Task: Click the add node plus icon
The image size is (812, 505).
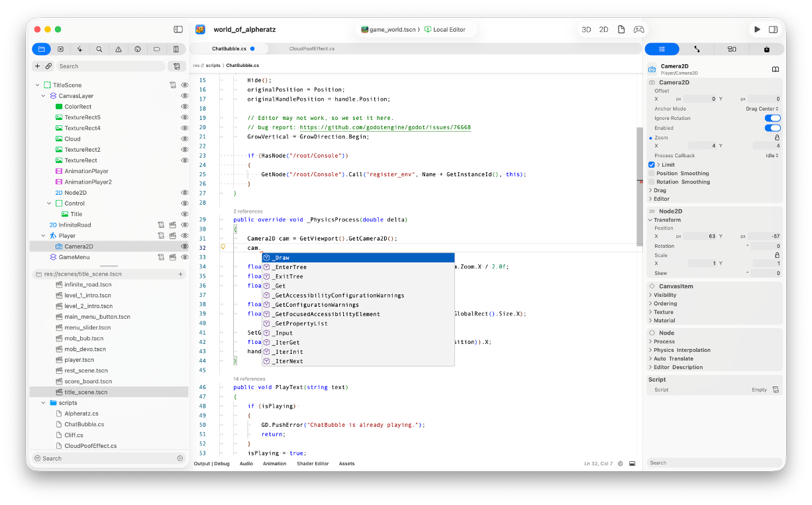Action: [38, 66]
